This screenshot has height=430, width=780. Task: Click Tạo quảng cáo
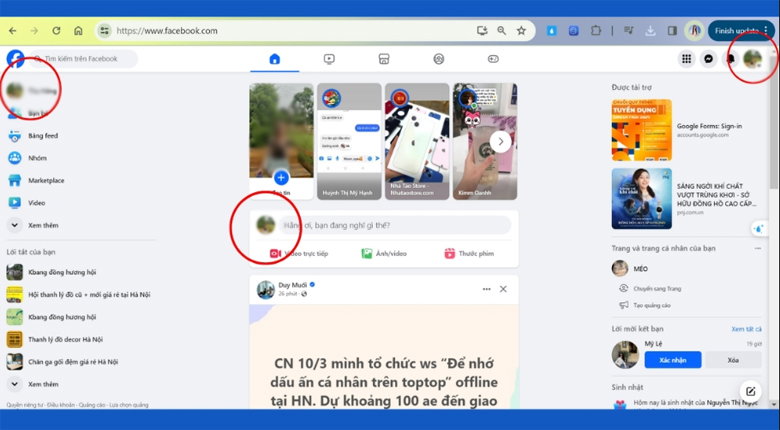tap(652, 306)
